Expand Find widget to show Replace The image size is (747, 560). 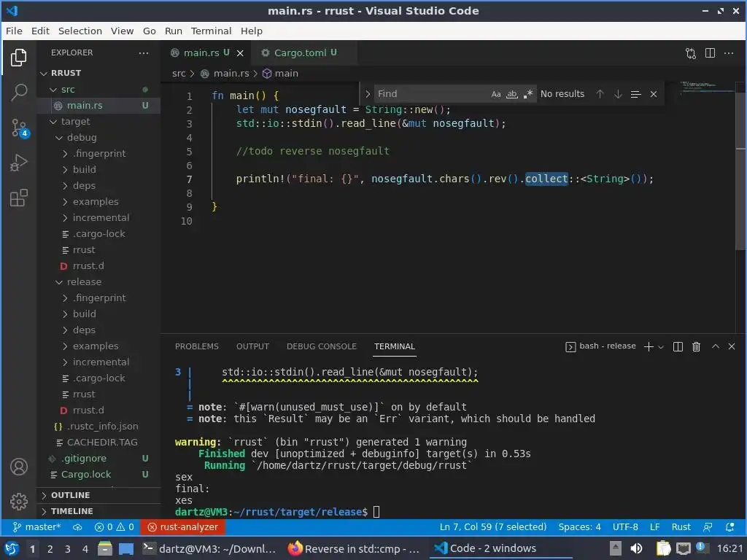(x=368, y=94)
